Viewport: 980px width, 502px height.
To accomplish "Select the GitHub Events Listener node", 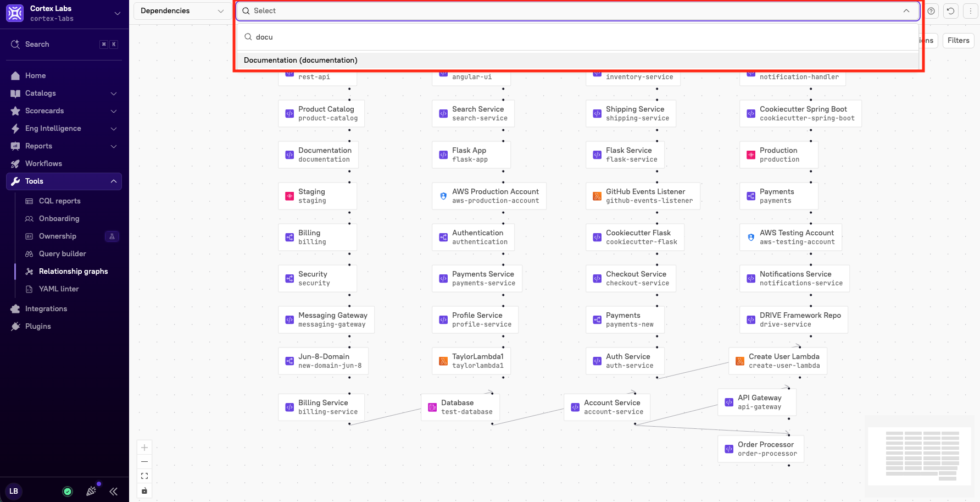I will click(x=643, y=196).
